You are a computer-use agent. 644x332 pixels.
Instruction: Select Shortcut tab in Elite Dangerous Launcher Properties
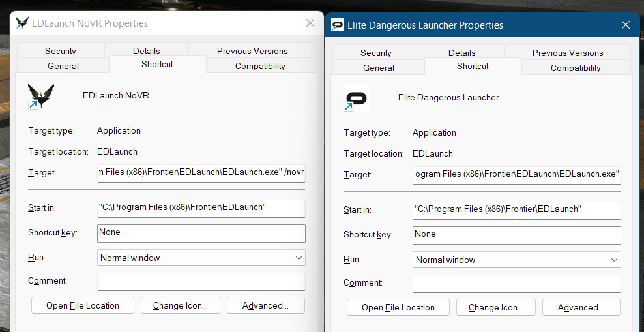[x=473, y=67]
